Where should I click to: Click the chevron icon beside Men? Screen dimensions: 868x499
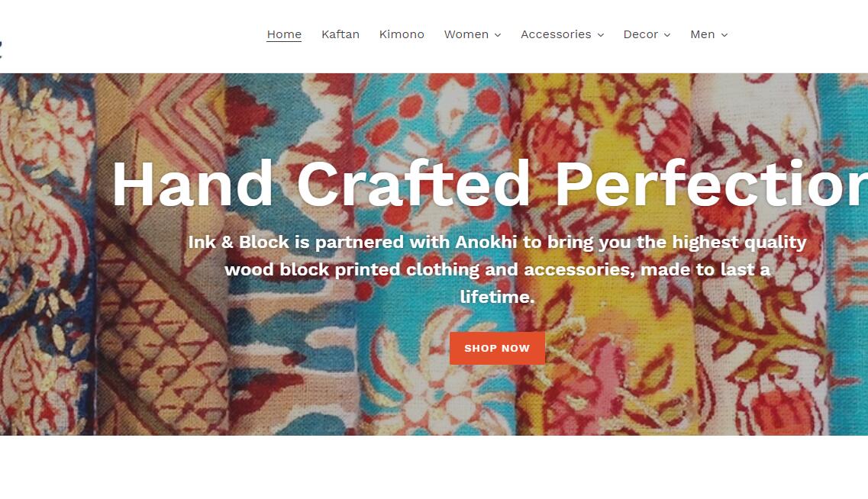724,35
